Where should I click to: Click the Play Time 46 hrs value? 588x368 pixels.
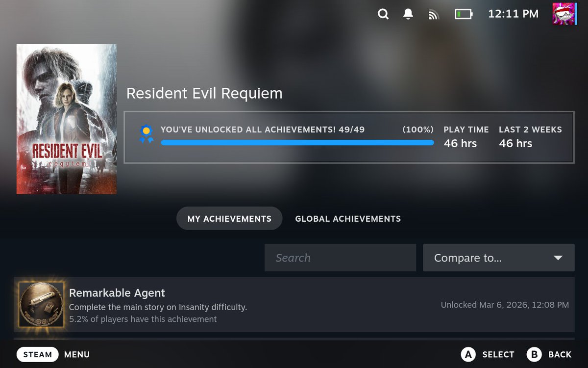click(460, 143)
